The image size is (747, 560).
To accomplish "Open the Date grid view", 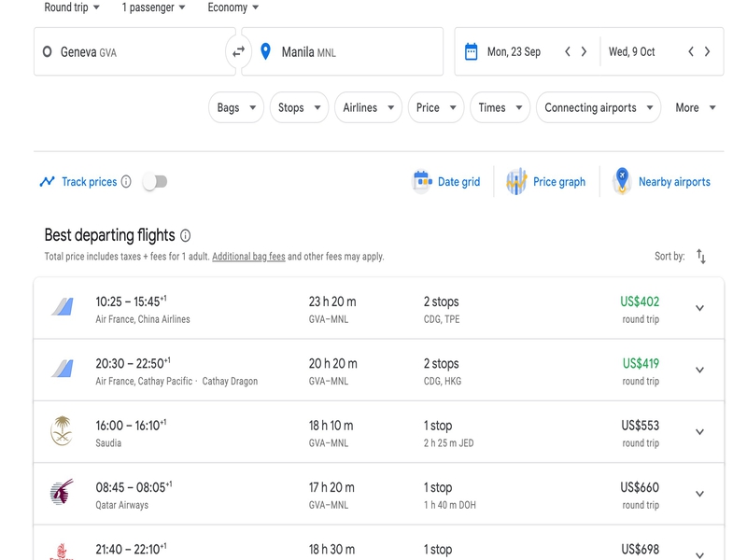I will pyautogui.click(x=458, y=182).
